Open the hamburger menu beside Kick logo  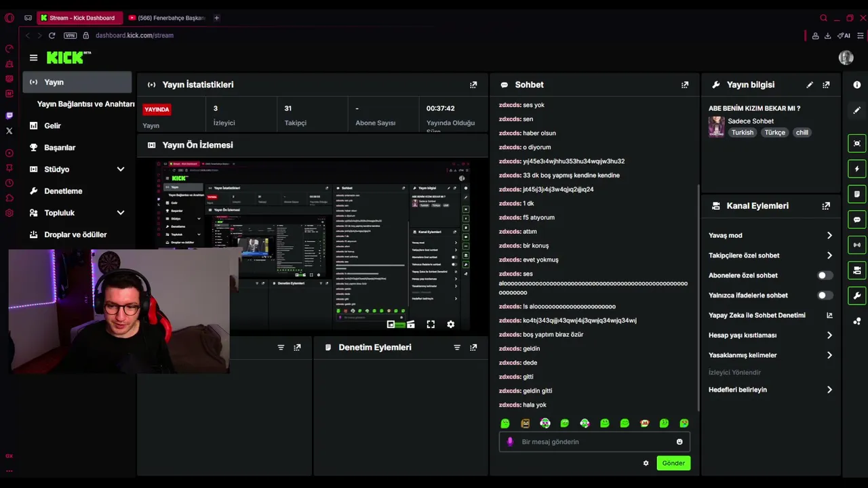33,58
